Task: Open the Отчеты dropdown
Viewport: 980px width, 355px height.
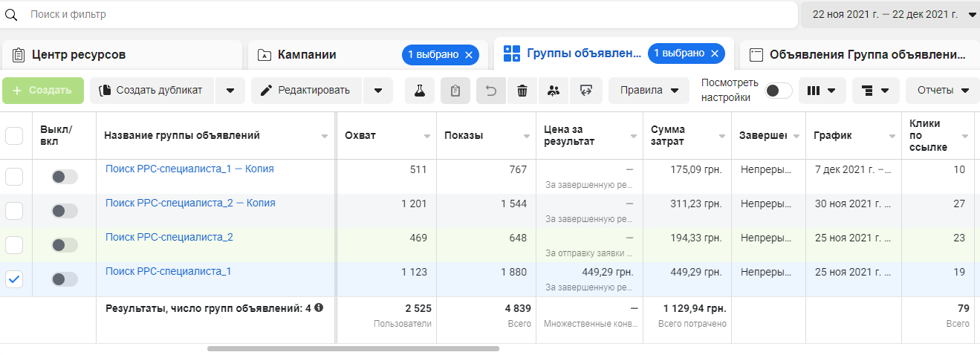Action: 942,91
